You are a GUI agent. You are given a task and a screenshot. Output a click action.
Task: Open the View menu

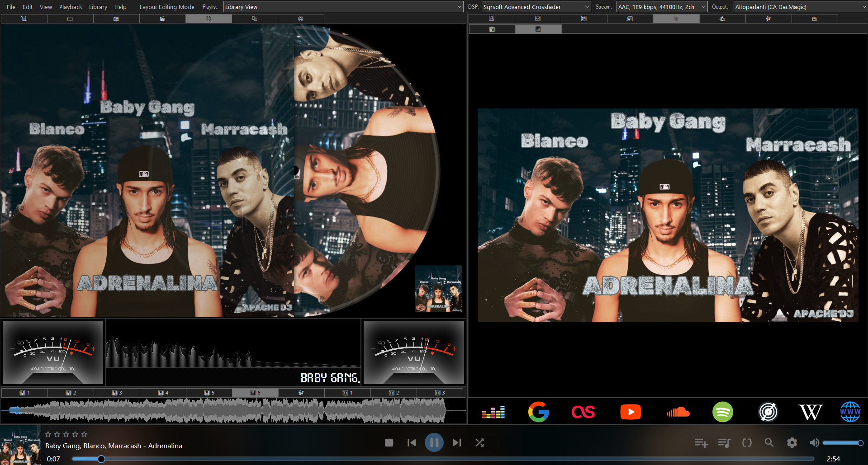(x=46, y=7)
